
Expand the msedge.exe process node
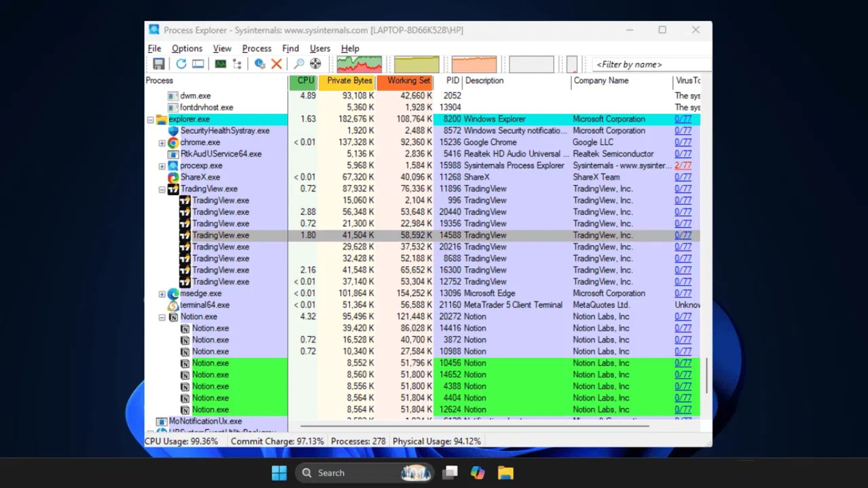click(x=162, y=294)
